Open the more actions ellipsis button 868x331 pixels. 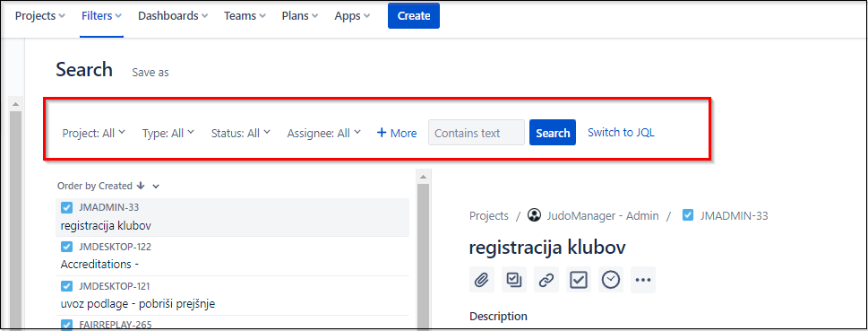tap(643, 280)
